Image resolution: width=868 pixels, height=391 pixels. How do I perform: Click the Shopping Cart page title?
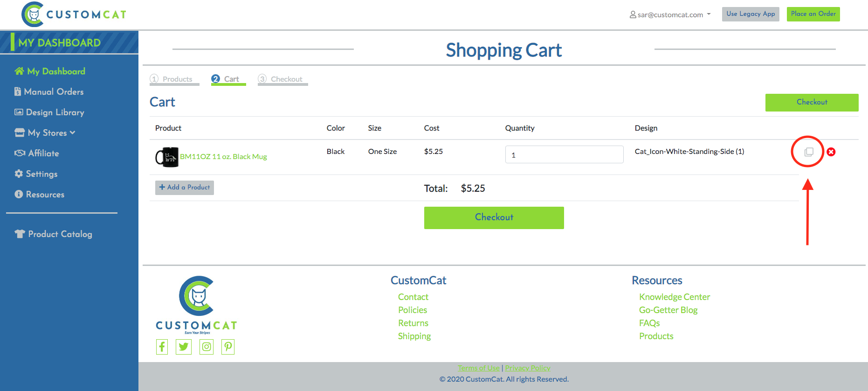[x=504, y=50]
